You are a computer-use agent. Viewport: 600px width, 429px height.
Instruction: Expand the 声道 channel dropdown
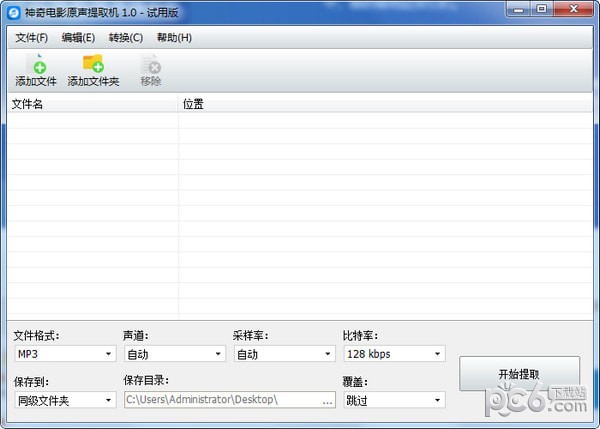pos(175,354)
